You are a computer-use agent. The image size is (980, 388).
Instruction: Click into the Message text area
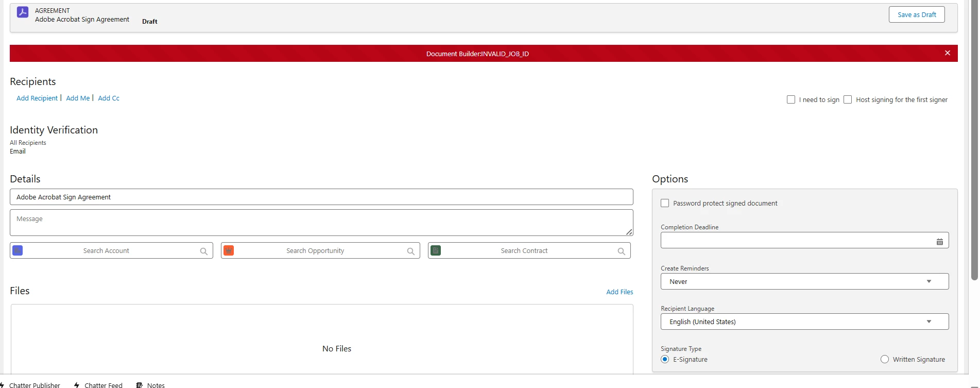tap(321, 223)
